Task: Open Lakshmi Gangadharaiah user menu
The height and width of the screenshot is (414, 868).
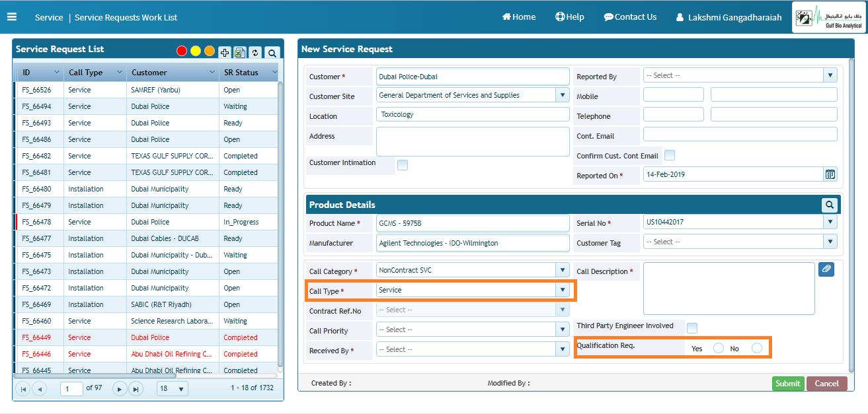Action: point(729,17)
